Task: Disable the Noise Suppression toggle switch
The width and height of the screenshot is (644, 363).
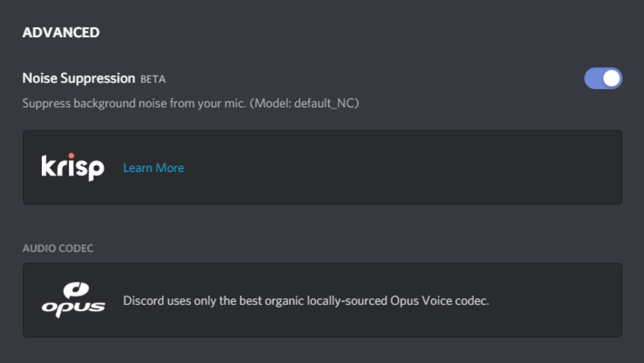Action: (603, 78)
